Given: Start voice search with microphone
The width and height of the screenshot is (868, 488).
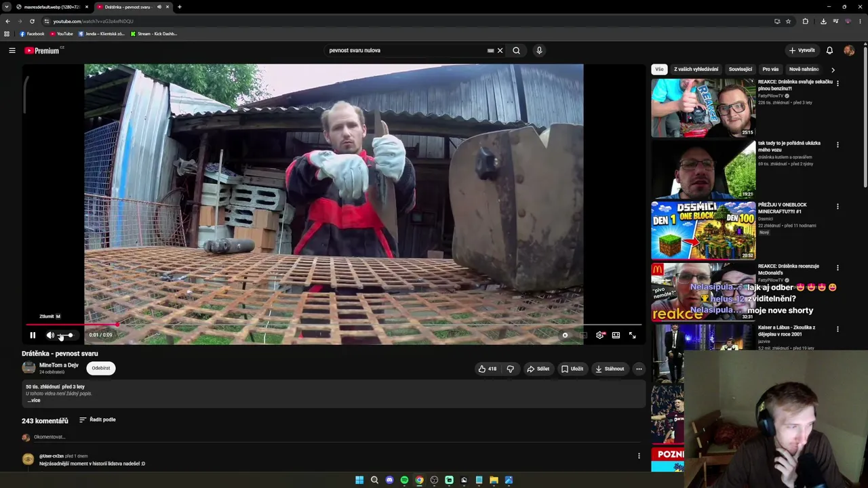Looking at the screenshot, I should click(539, 50).
